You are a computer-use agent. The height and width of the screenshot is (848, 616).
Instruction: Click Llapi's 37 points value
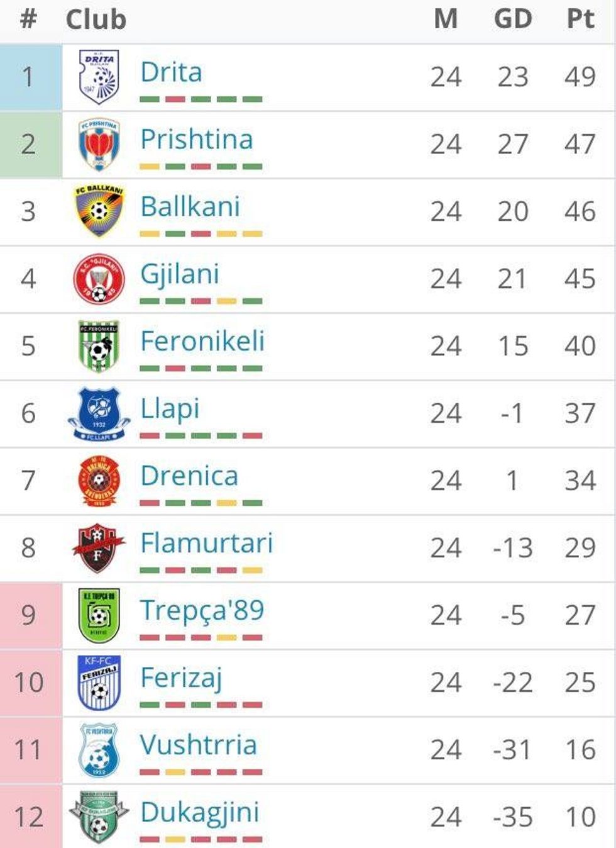pos(580,413)
